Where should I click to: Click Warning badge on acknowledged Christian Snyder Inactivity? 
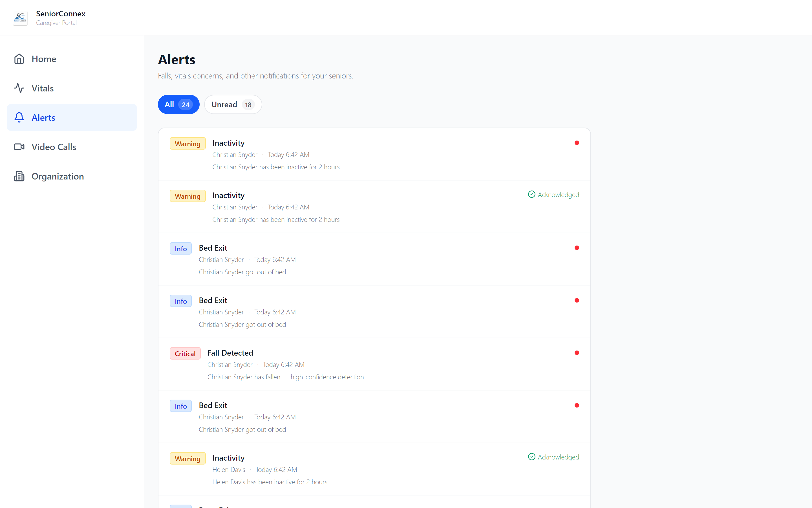tap(187, 196)
